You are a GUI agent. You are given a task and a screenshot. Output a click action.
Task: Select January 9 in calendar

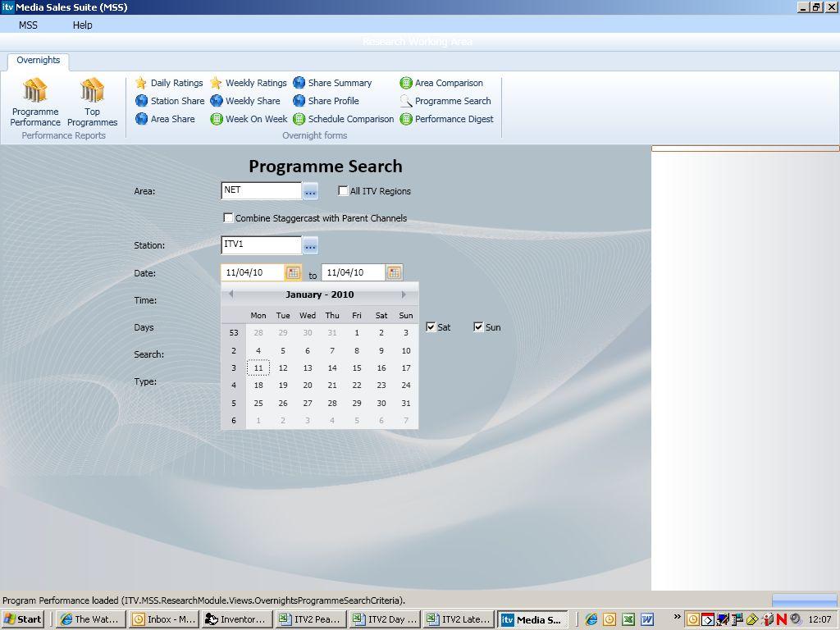pos(381,351)
